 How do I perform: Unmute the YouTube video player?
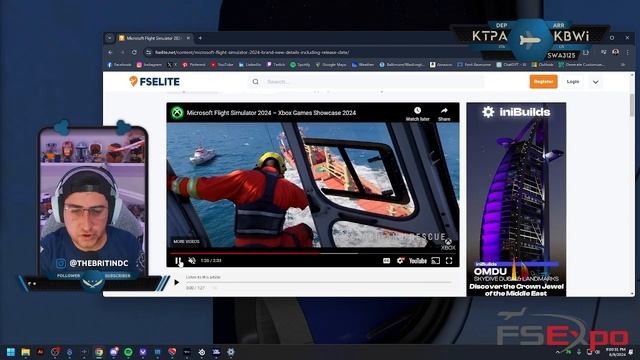click(192, 261)
